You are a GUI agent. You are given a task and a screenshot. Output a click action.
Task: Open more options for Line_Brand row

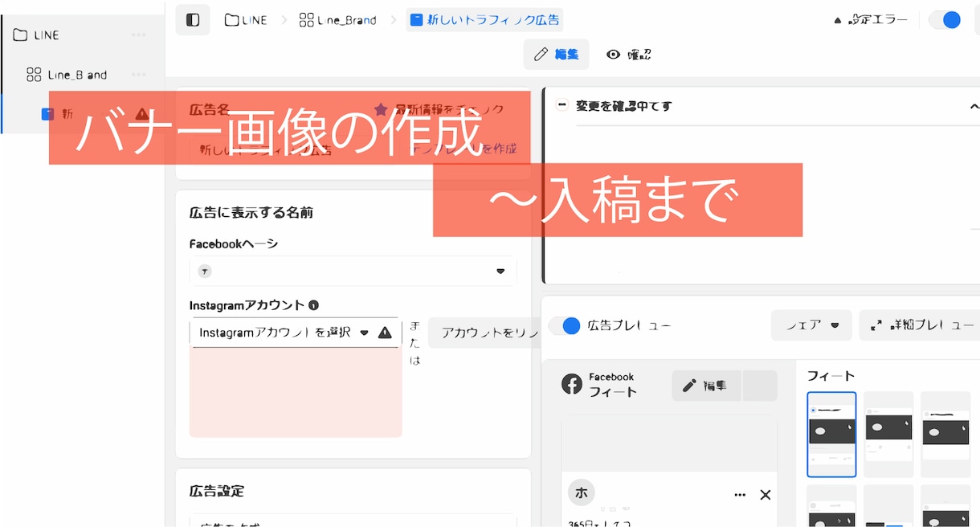[x=139, y=75]
